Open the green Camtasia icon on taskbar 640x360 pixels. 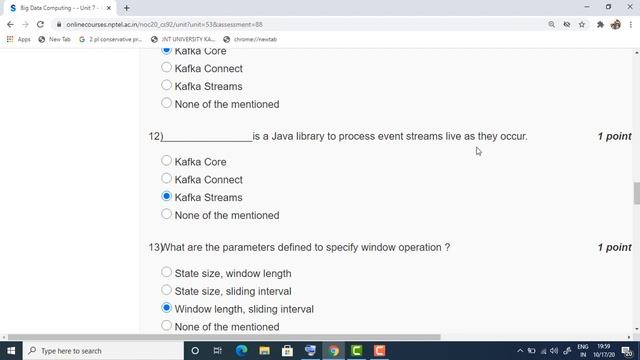tap(356, 351)
